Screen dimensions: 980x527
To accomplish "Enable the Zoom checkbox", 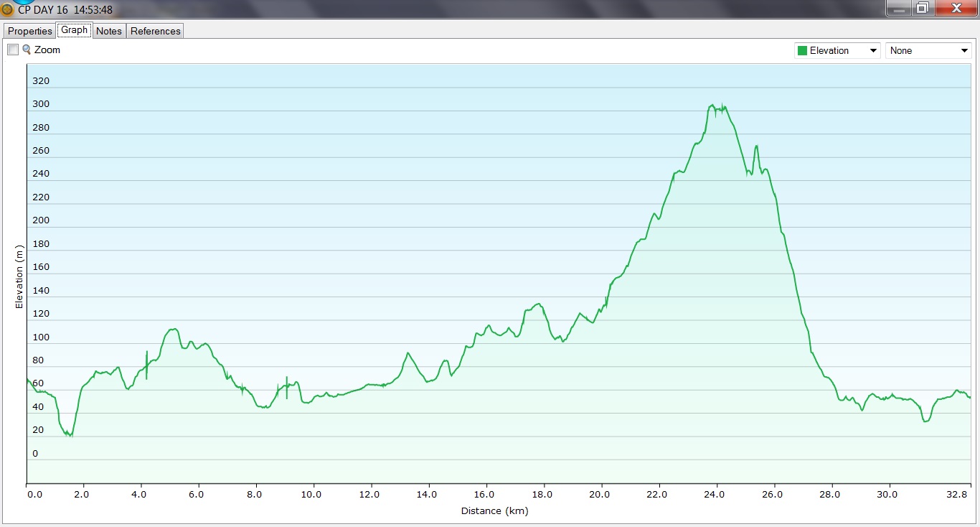I will tap(13, 50).
